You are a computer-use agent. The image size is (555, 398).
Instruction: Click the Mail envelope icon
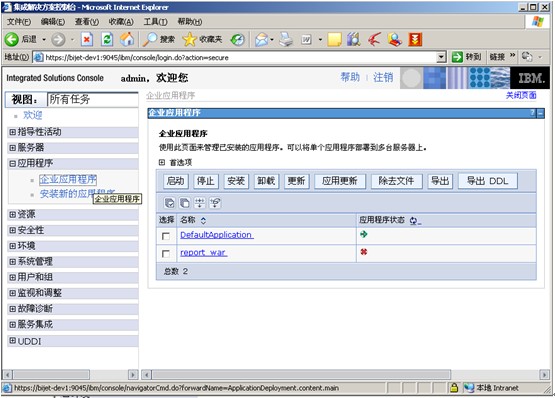(x=262, y=39)
